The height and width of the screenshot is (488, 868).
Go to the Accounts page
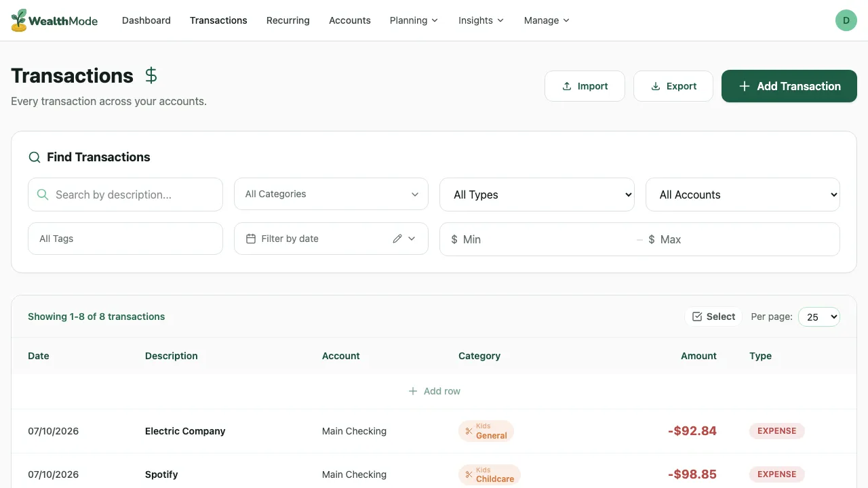[x=350, y=20]
